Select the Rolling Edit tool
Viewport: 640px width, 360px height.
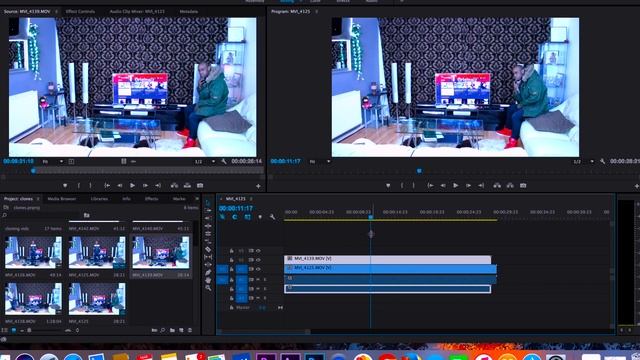(x=208, y=226)
